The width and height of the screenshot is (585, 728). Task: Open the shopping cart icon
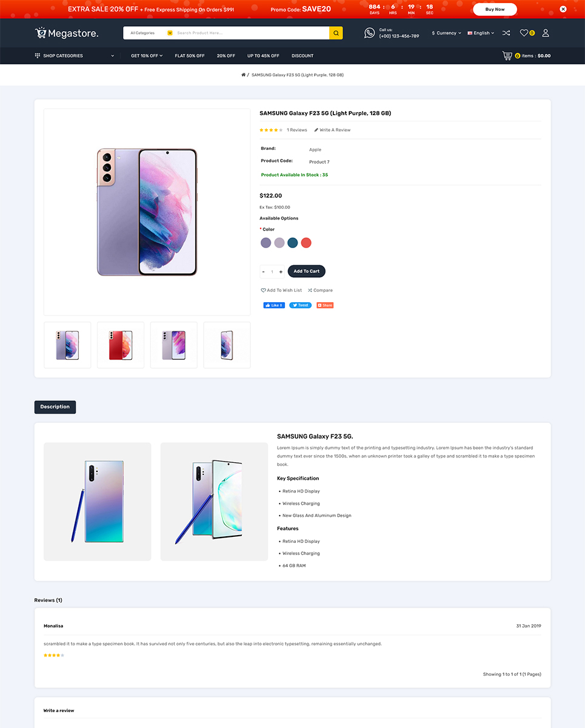tap(507, 56)
